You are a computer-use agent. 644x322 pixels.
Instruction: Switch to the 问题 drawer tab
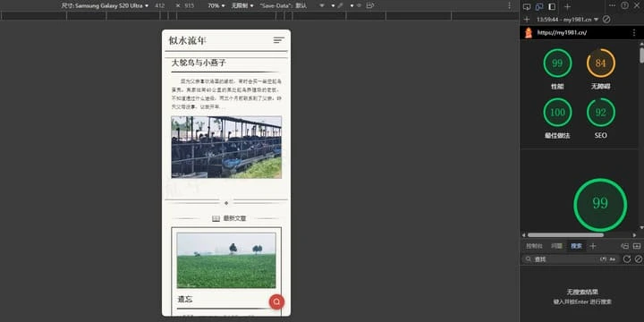[x=556, y=246]
